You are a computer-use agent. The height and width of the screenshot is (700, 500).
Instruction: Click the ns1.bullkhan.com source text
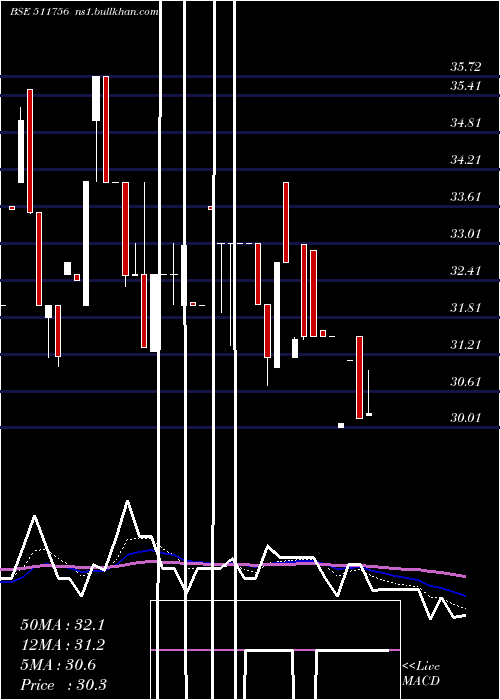point(115,12)
